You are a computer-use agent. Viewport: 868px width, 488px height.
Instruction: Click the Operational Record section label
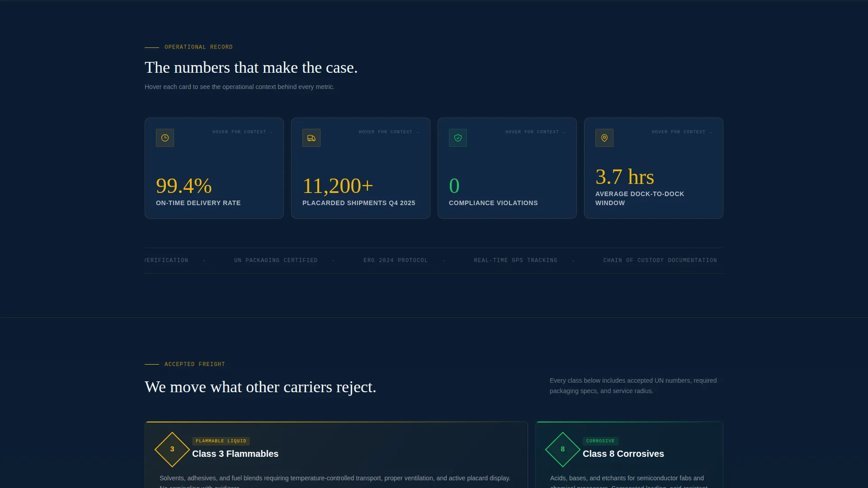tap(198, 47)
